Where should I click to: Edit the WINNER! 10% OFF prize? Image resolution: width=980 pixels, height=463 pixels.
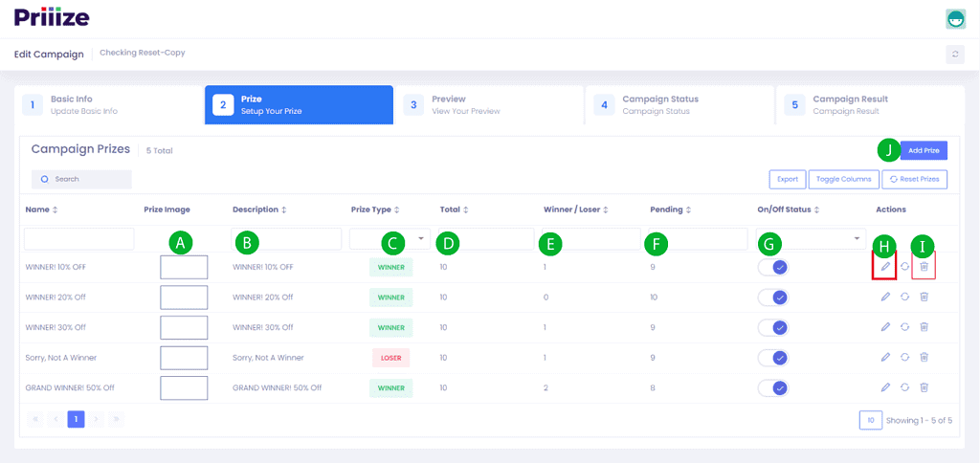tap(885, 267)
